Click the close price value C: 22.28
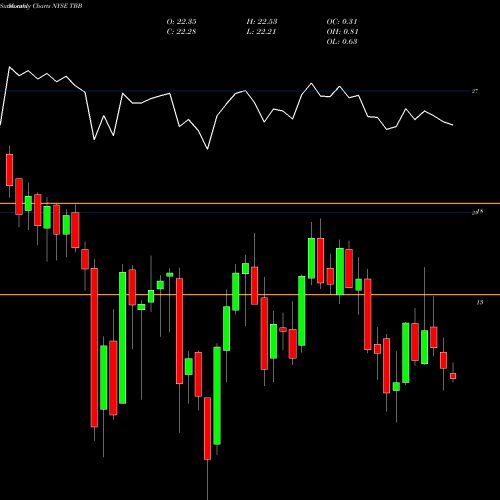 pyautogui.click(x=181, y=32)
